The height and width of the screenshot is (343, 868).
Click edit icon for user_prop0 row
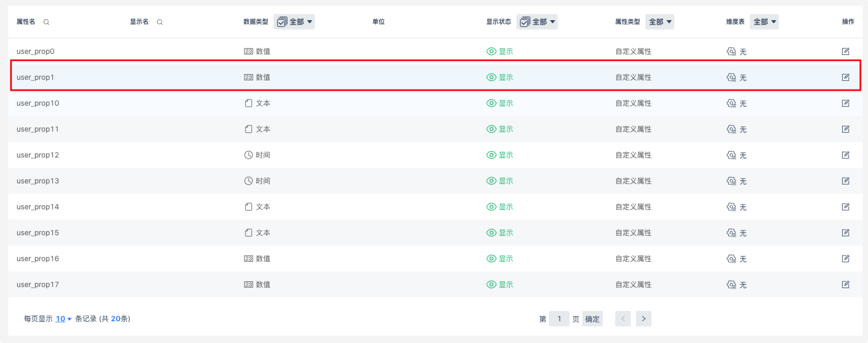click(x=845, y=51)
